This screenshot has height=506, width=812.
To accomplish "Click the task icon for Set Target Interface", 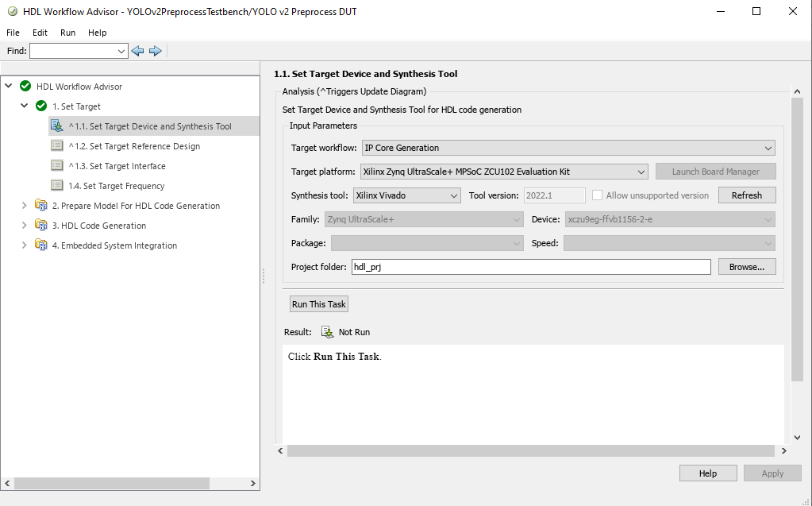I will [x=57, y=166].
